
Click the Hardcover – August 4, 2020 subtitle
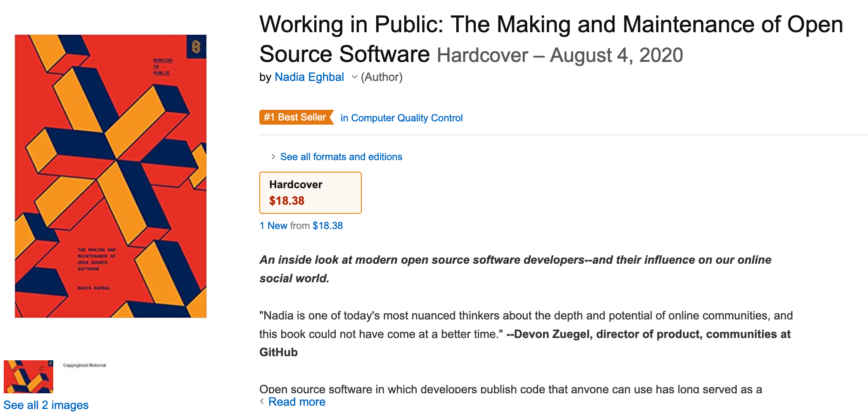(x=560, y=55)
